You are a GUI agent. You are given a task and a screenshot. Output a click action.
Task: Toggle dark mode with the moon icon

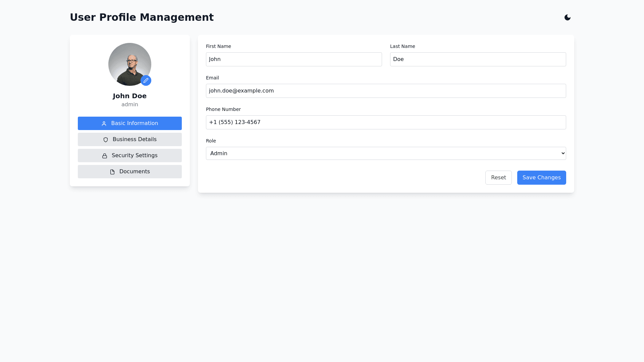click(567, 17)
